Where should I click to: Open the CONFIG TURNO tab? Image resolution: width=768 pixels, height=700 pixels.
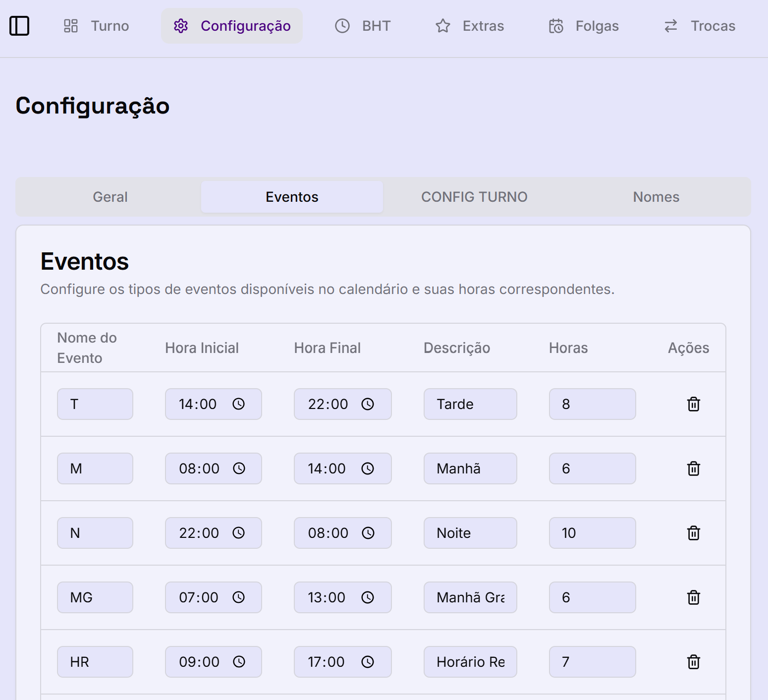(474, 197)
